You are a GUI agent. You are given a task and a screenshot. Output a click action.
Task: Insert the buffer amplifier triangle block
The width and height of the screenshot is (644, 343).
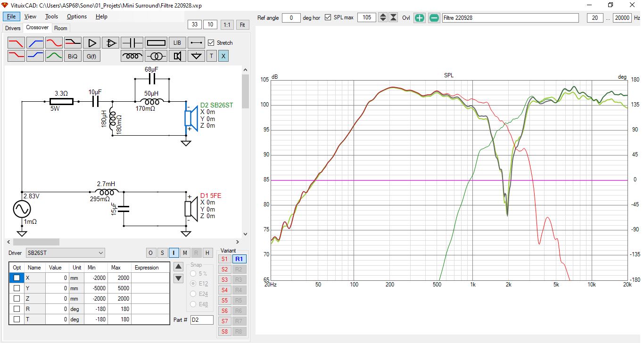point(92,43)
